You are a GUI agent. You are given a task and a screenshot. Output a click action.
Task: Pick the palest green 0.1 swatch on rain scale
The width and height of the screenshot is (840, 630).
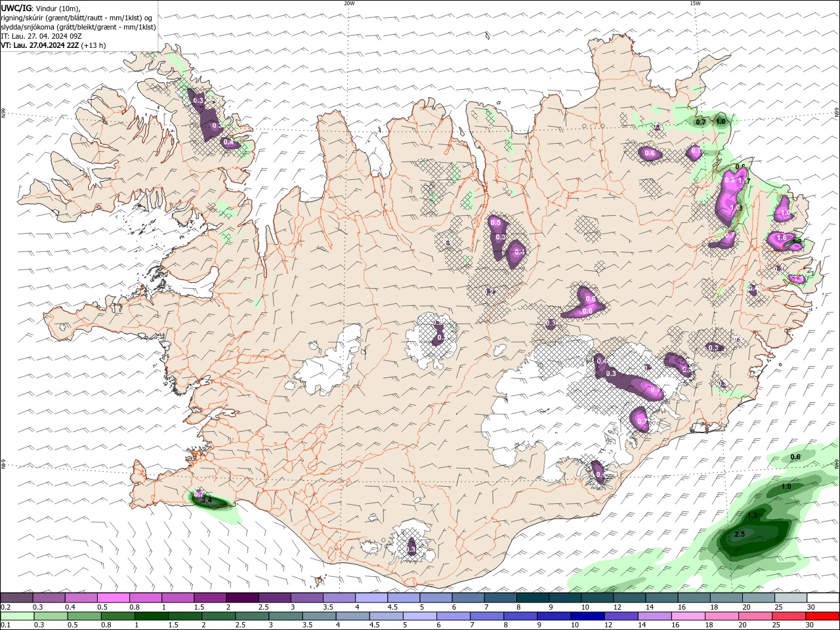click(17, 616)
